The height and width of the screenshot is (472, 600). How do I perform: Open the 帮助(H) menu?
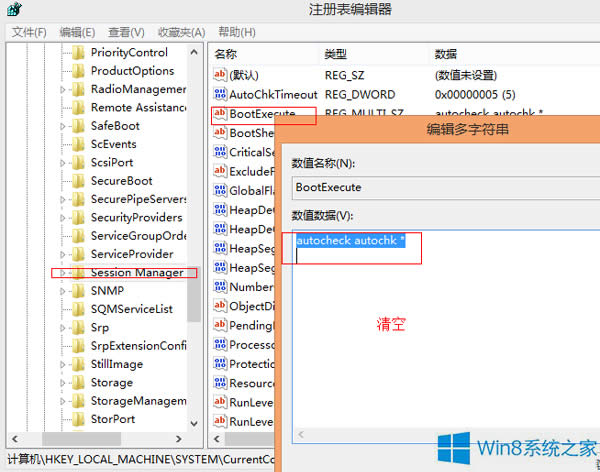pyautogui.click(x=237, y=32)
